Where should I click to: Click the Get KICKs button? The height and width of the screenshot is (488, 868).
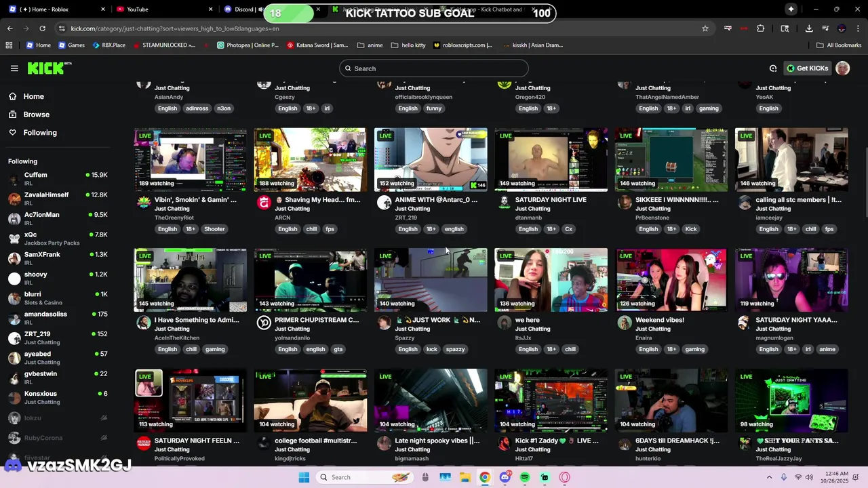point(807,68)
